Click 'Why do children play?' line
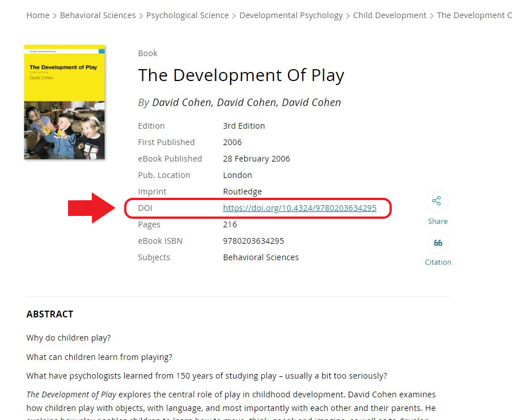 tap(69, 338)
